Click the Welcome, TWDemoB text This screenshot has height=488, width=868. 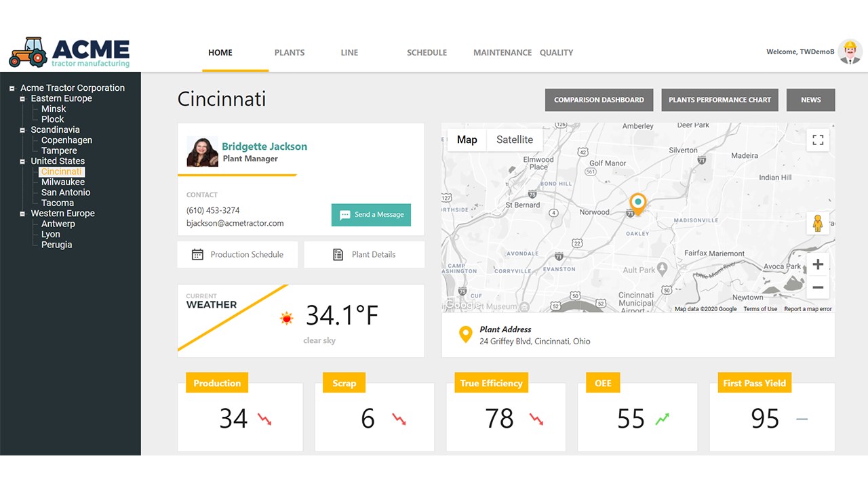(800, 52)
